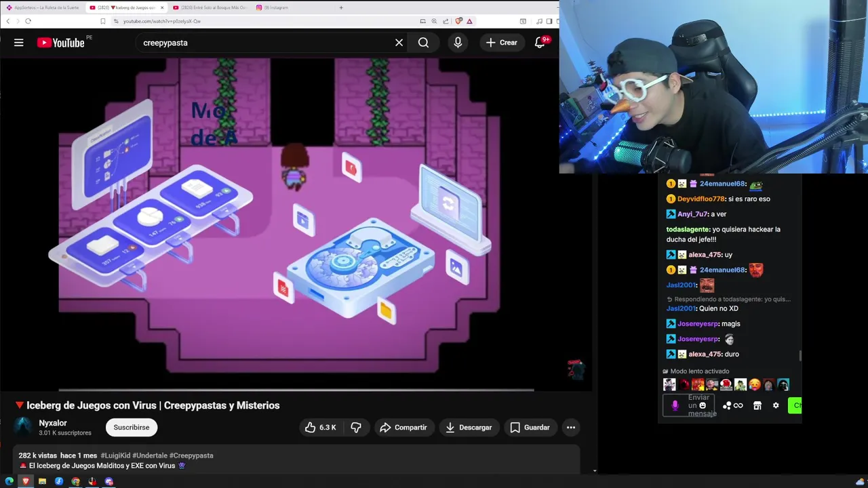Open the media control music-note icon
Viewport: 868px width, 488px height.
(x=539, y=21)
